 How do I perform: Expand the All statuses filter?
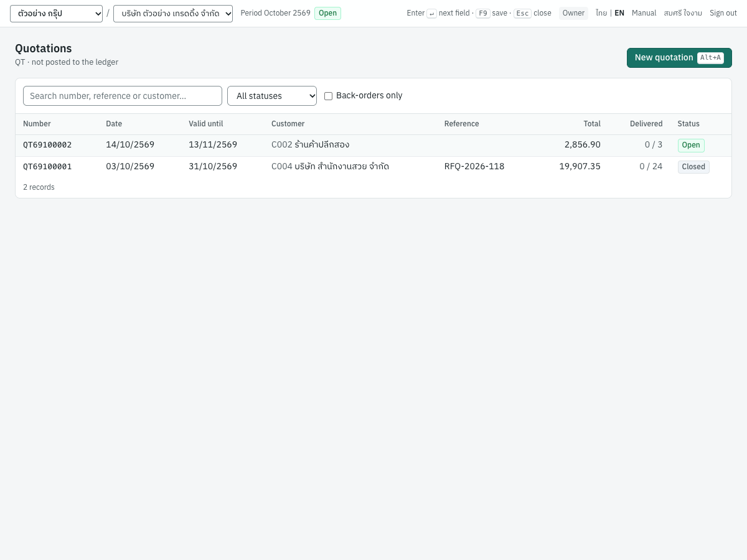[x=272, y=96]
